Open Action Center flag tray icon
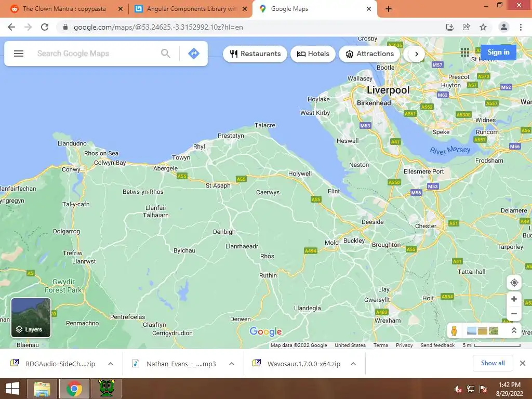Image resolution: width=532 pixels, height=399 pixels. tap(483, 389)
